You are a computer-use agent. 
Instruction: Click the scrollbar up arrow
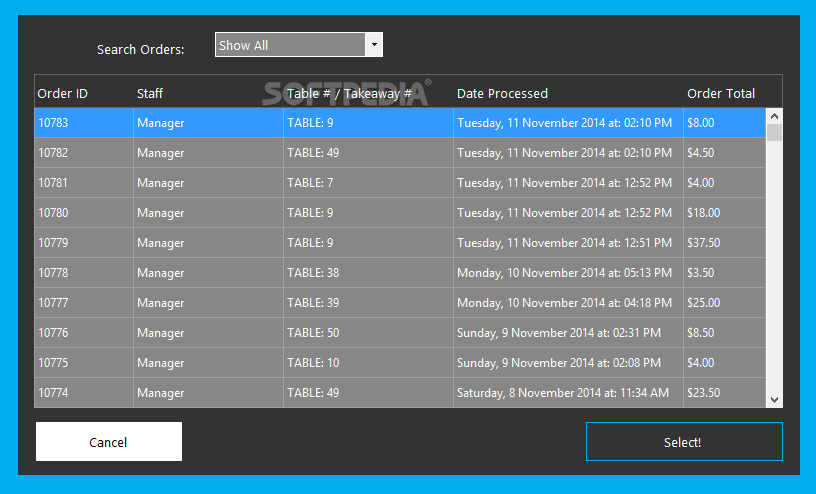(x=774, y=116)
